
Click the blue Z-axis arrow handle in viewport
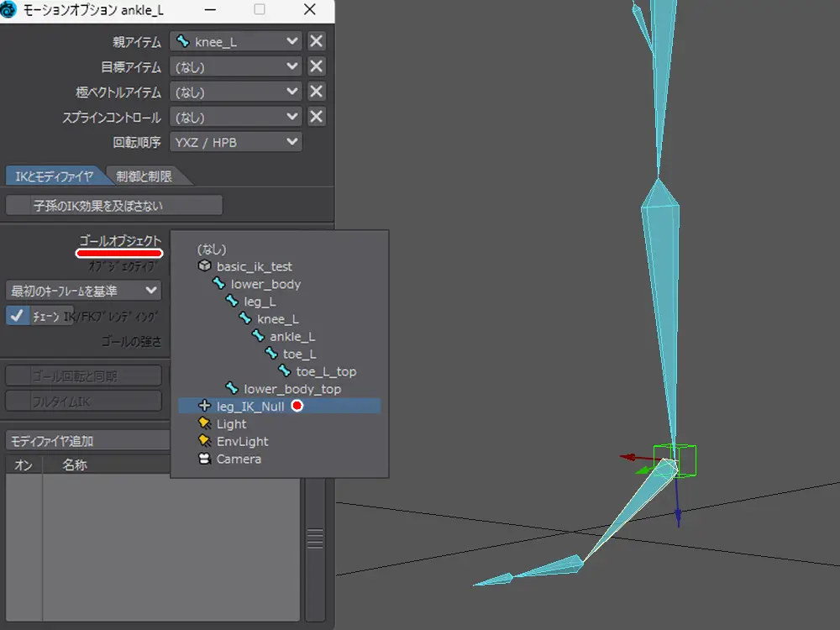coord(679,516)
